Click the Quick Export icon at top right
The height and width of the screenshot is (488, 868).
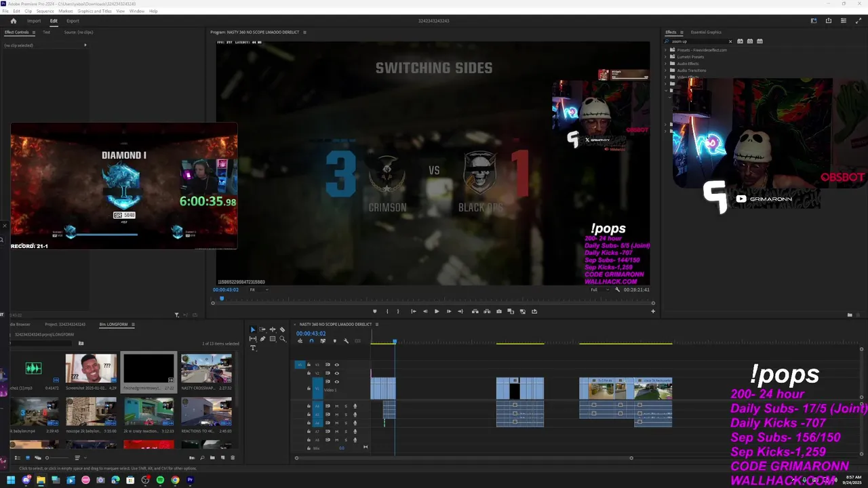[x=828, y=21]
